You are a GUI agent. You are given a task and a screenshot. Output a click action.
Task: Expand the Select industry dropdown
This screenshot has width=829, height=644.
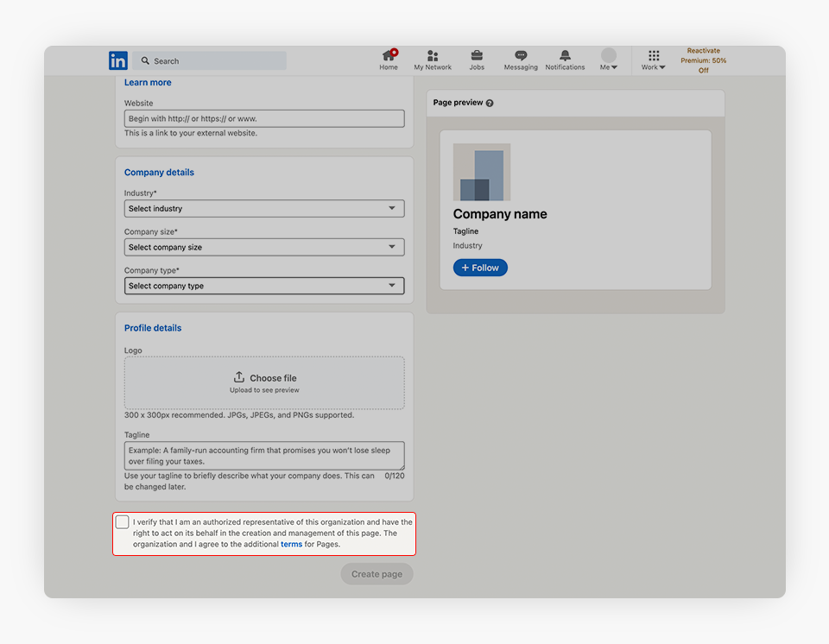(264, 209)
